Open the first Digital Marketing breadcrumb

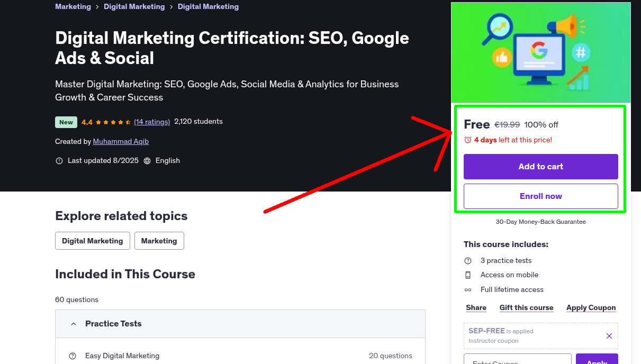coord(134,7)
